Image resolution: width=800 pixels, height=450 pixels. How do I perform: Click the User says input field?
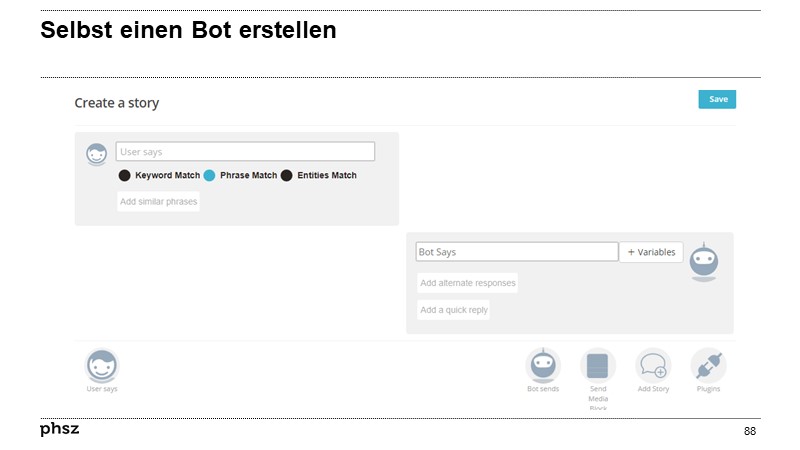pos(245,152)
